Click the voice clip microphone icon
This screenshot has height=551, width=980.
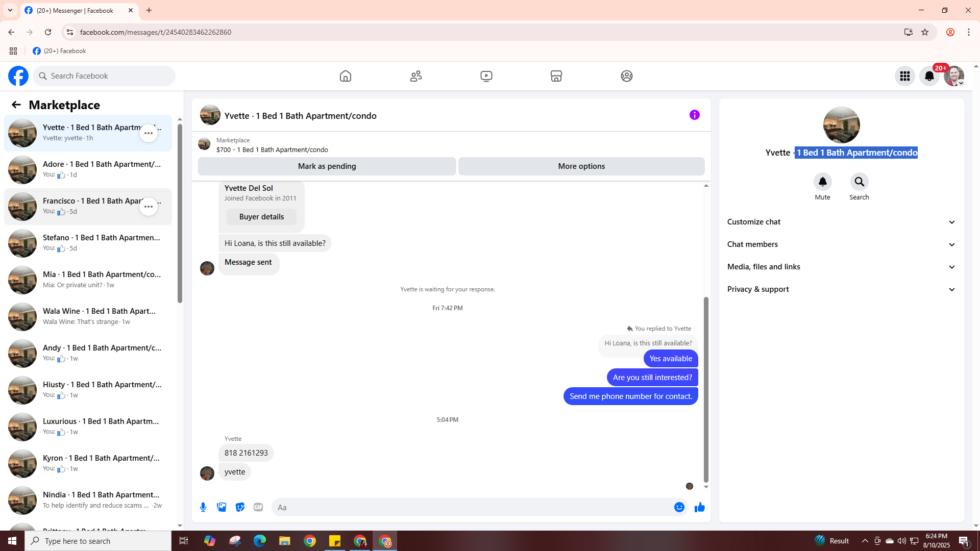tap(203, 507)
